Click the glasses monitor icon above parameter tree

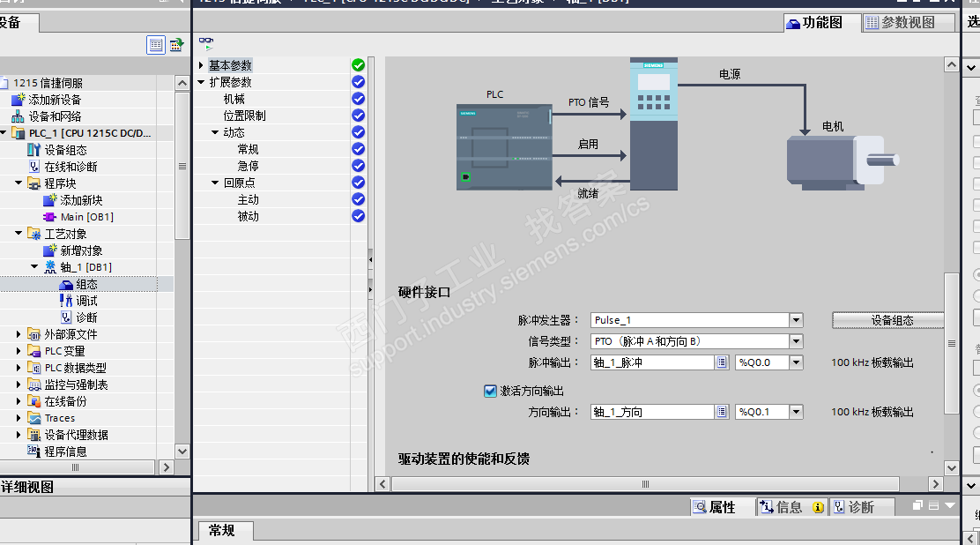click(x=206, y=43)
